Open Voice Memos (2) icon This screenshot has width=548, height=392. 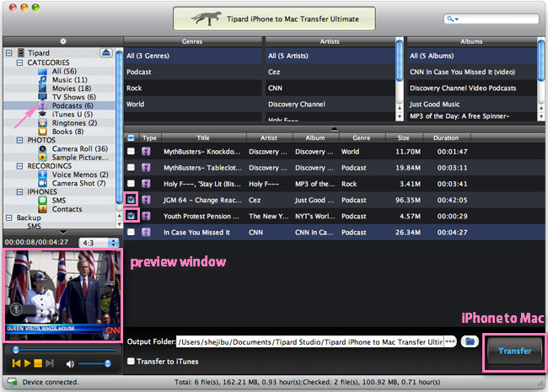(x=42, y=175)
